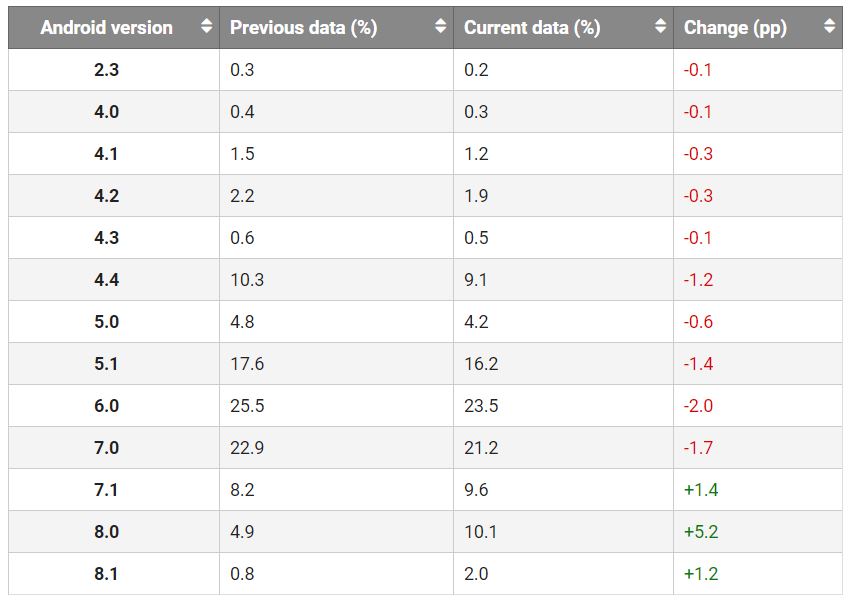This screenshot has width=851, height=604.
Task: Click the -2.0 change value
Action: pyautogui.click(x=698, y=406)
